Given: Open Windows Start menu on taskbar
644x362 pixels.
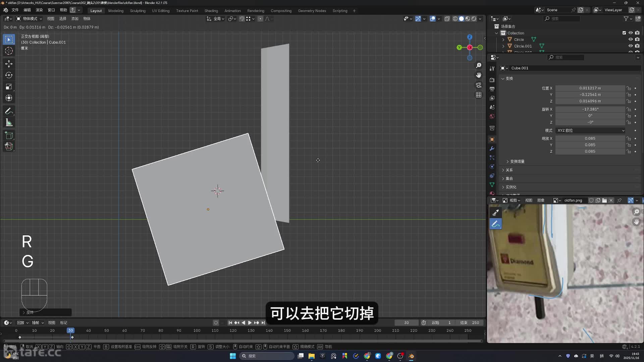Looking at the screenshot, I should point(233,356).
